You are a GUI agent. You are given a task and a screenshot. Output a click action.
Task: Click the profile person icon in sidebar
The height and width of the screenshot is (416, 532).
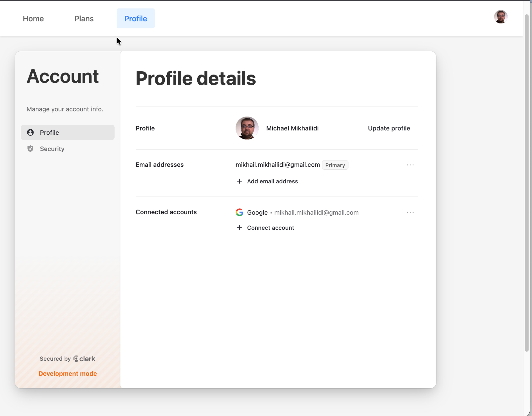point(30,132)
